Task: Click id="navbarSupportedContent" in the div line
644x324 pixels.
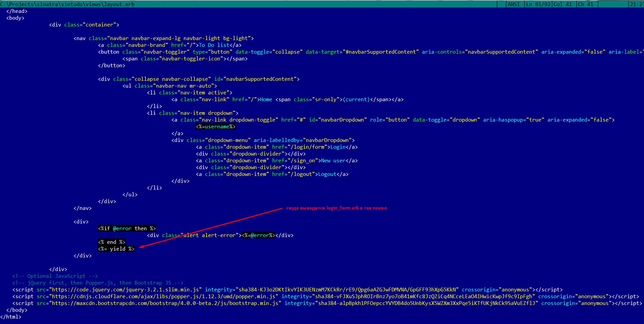Action: (x=255, y=79)
